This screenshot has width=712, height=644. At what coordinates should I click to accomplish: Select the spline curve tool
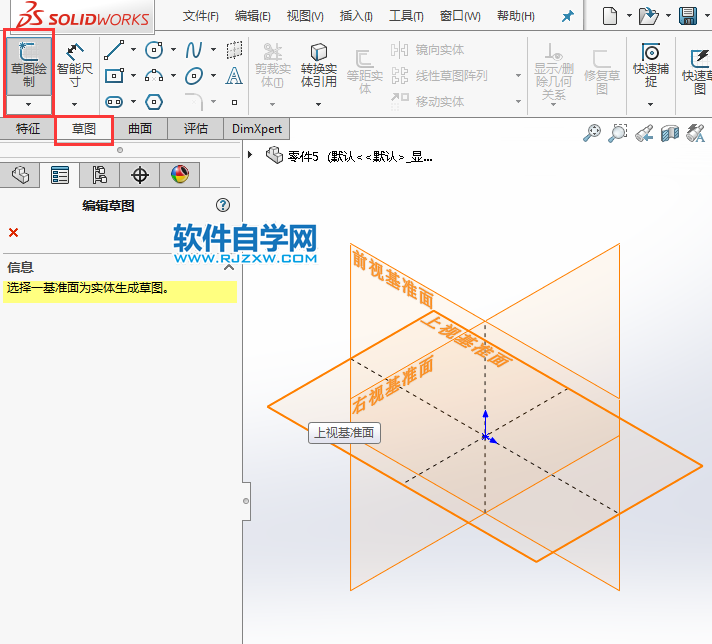click(194, 50)
